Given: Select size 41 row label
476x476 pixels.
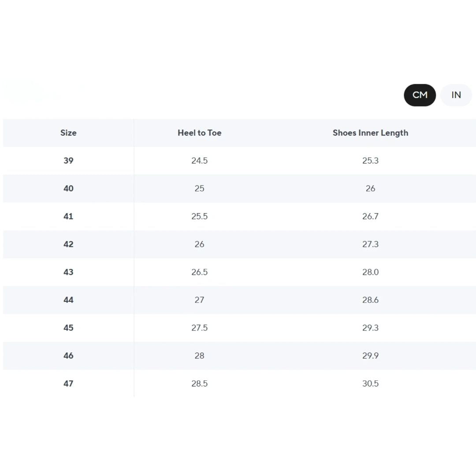Looking at the screenshot, I should tap(68, 216).
